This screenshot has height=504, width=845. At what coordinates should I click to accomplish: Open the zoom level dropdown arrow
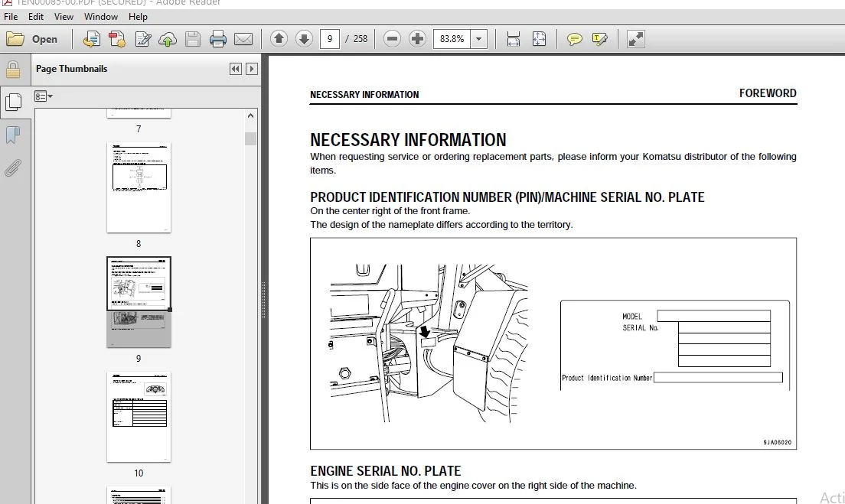pos(478,39)
